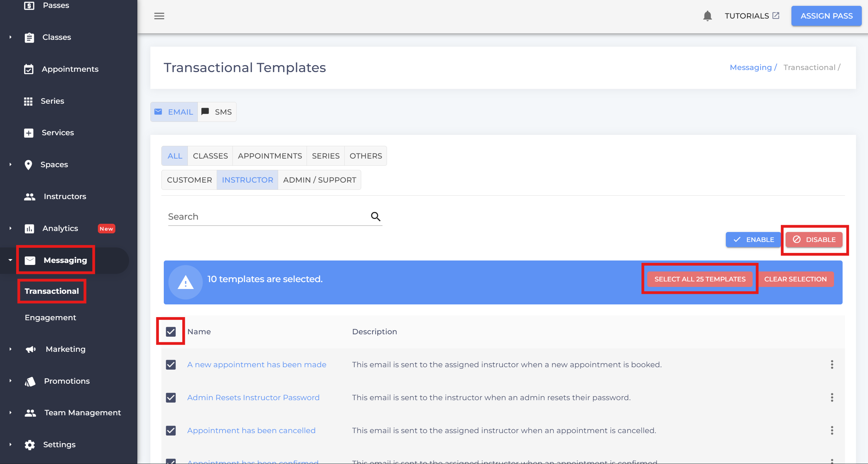
Task: Switch to the SMS tab
Action: (x=217, y=112)
